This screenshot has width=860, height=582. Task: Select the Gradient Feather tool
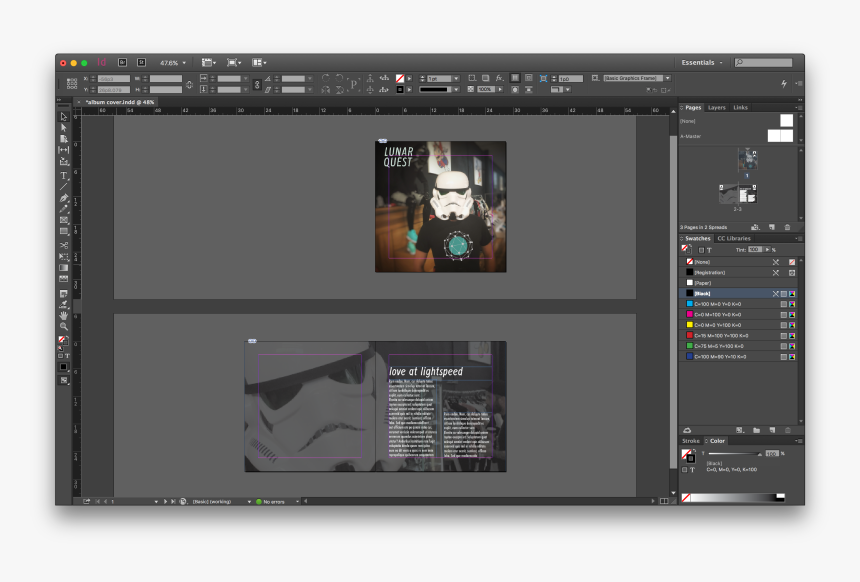[x=64, y=279]
